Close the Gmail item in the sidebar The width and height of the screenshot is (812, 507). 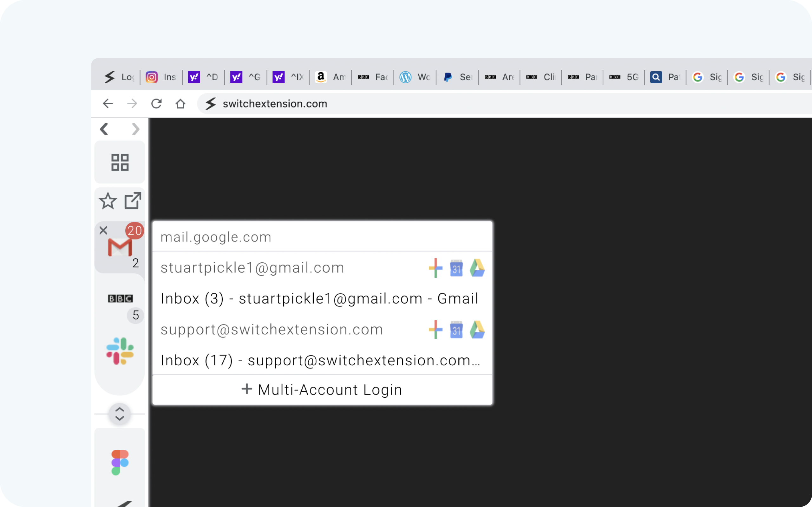coord(103,230)
